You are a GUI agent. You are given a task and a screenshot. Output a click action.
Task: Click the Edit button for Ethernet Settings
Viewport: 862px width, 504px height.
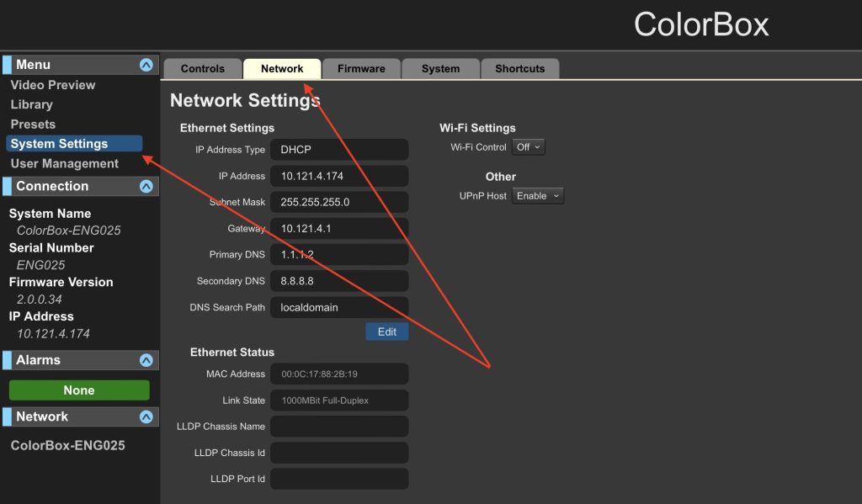[x=387, y=332]
